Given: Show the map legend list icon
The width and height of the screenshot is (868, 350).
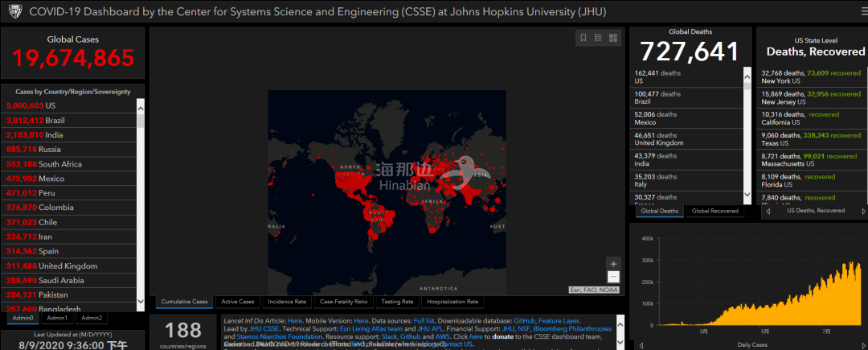Looking at the screenshot, I should pos(599,38).
